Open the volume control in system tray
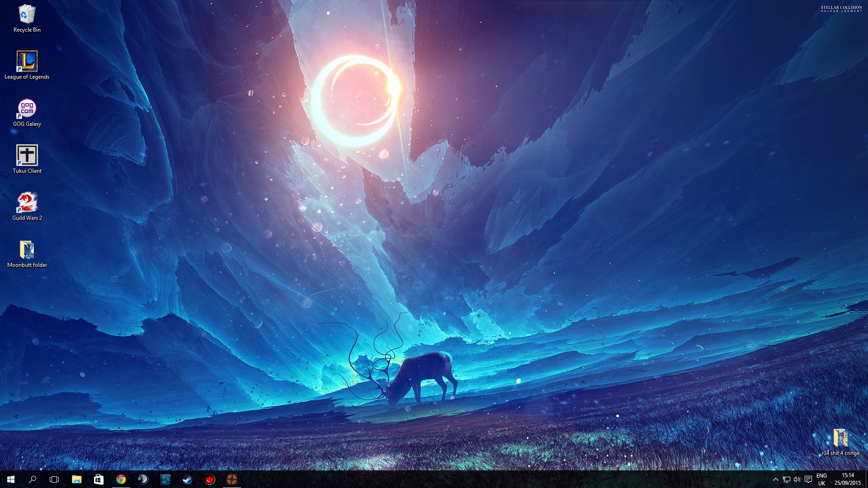Image resolution: width=868 pixels, height=488 pixels. (x=797, y=479)
